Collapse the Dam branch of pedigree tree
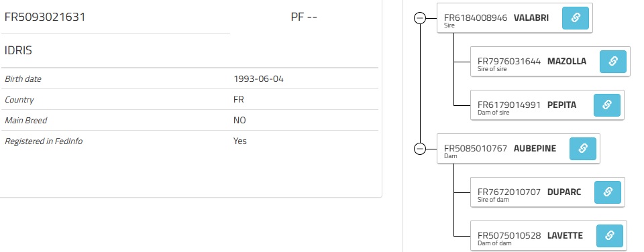 click(420, 149)
